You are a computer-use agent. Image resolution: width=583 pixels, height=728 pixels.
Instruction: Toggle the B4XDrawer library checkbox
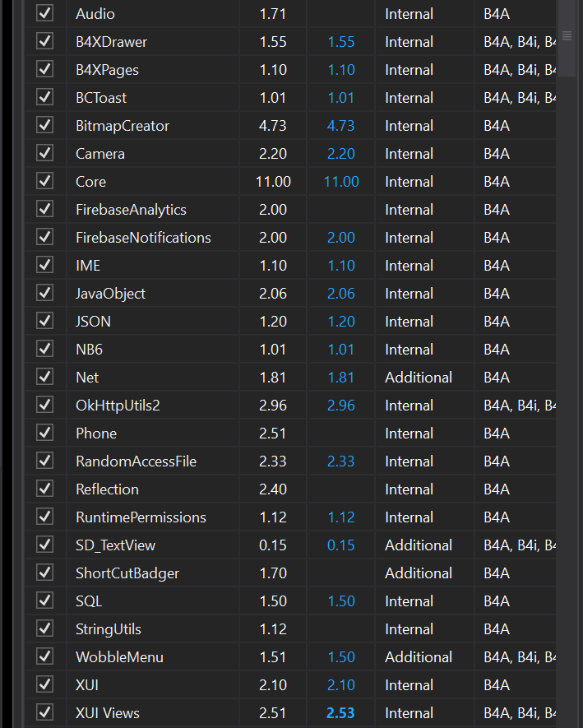[45, 42]
